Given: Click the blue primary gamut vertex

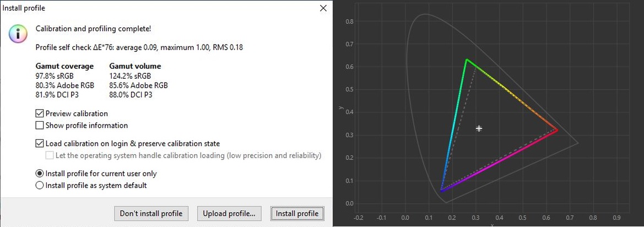Looking at the screenshot, I should click(441, 191).
